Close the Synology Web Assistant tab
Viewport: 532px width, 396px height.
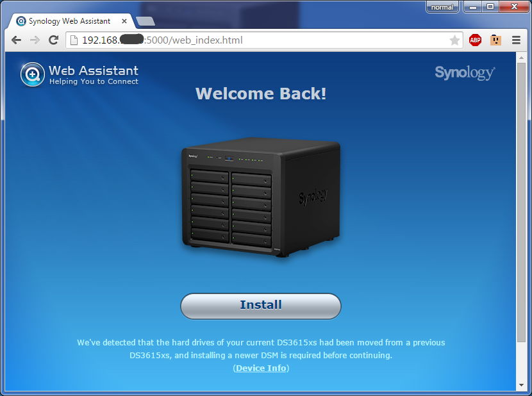tap(124, 21)
